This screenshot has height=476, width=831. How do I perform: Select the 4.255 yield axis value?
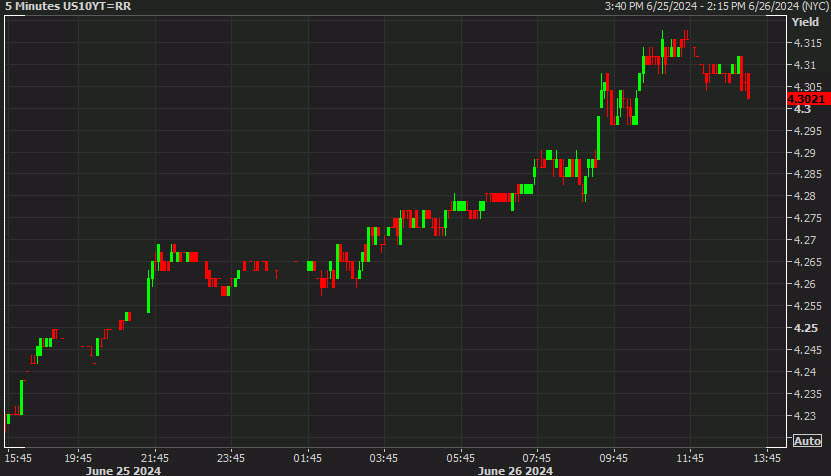(808, 306)
